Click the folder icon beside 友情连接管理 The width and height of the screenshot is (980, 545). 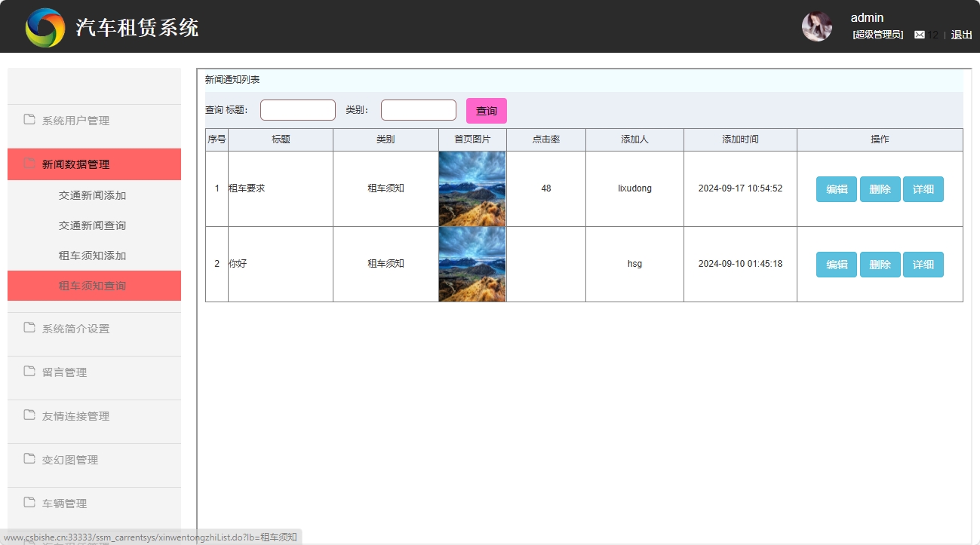[29, 415]
